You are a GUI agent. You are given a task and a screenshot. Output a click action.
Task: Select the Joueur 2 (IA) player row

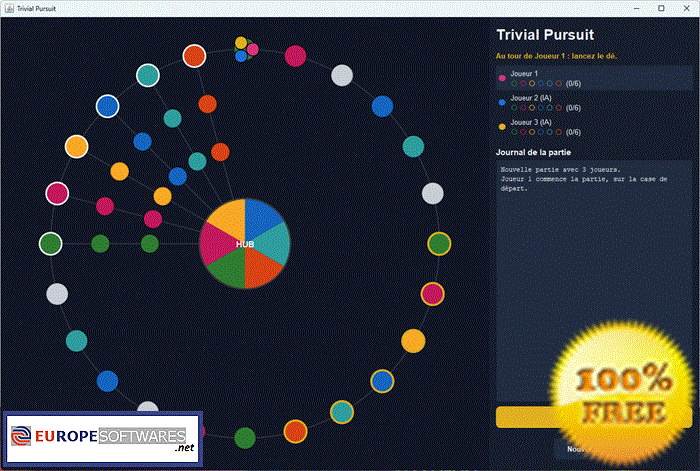[594, 103]
